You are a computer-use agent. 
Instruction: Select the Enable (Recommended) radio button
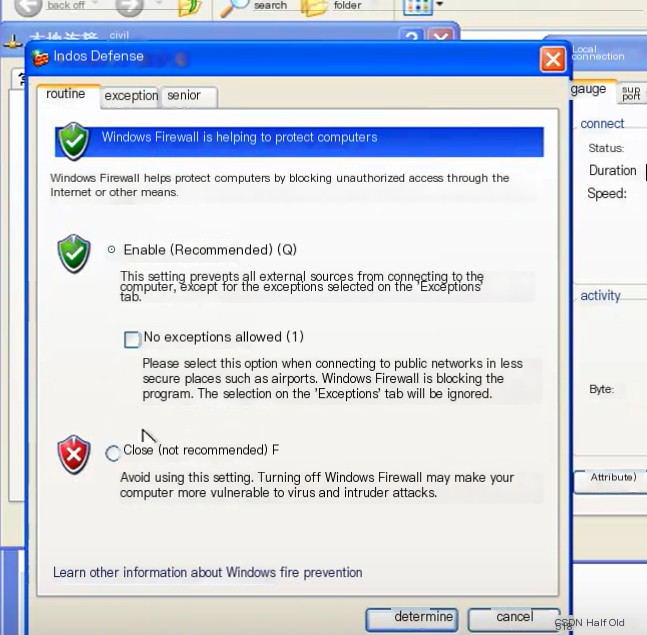click(111, 250)
